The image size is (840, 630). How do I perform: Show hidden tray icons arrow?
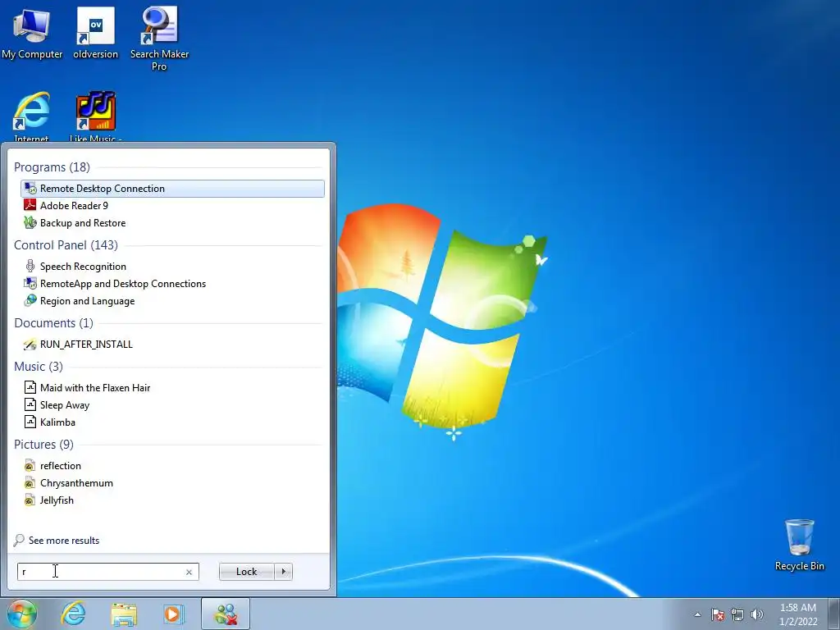click(697, 614)
